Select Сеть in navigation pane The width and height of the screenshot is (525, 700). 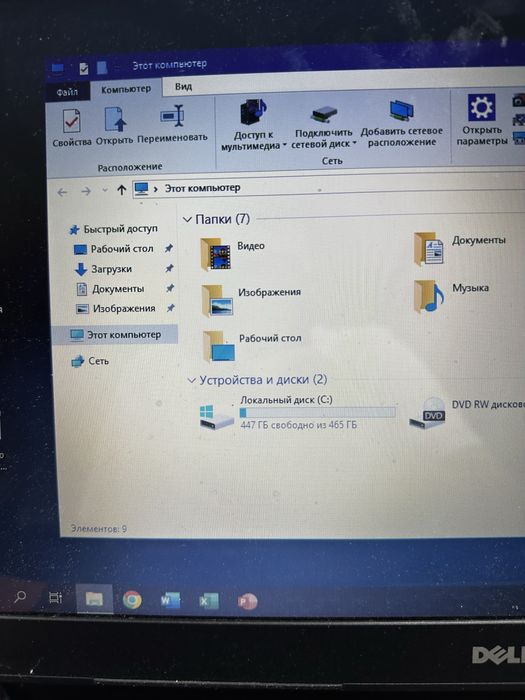pos(90,361)
